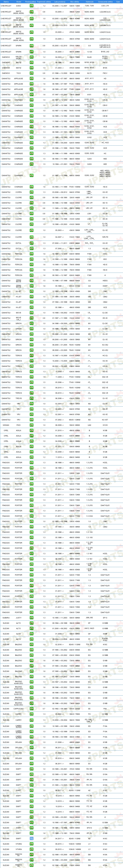
Task: Click fuel icon in Suzuki Alto F10DN row
Action: [x=31, y=639]
